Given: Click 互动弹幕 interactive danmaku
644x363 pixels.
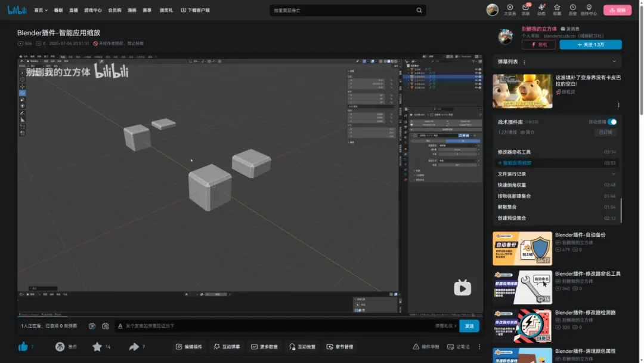Looking at the screenshot, I should pyautogui.click(x=227, y=346).
